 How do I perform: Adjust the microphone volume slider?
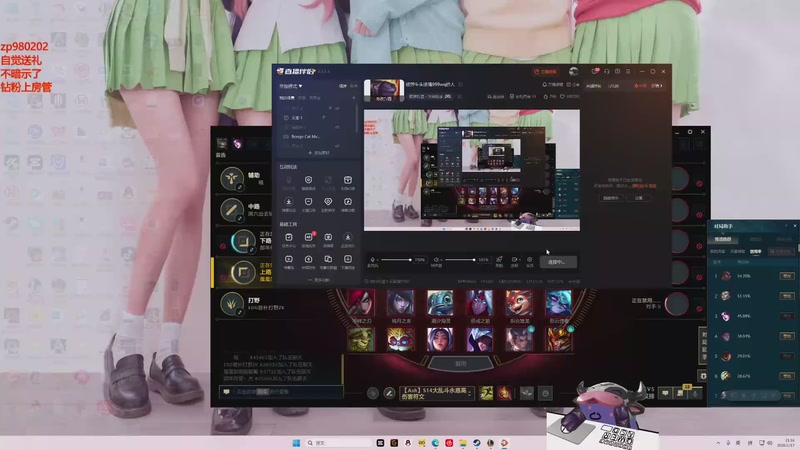pyautogui.click(x=396, y=260)
